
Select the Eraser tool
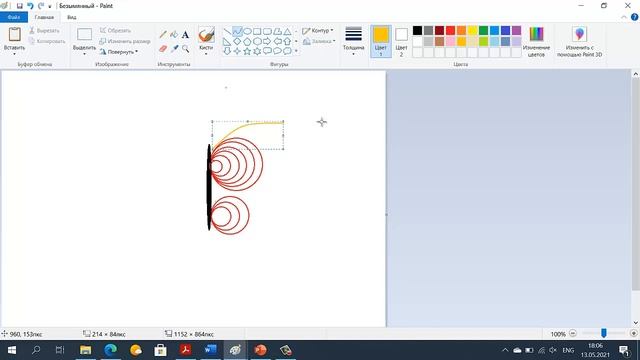[163, 49]
